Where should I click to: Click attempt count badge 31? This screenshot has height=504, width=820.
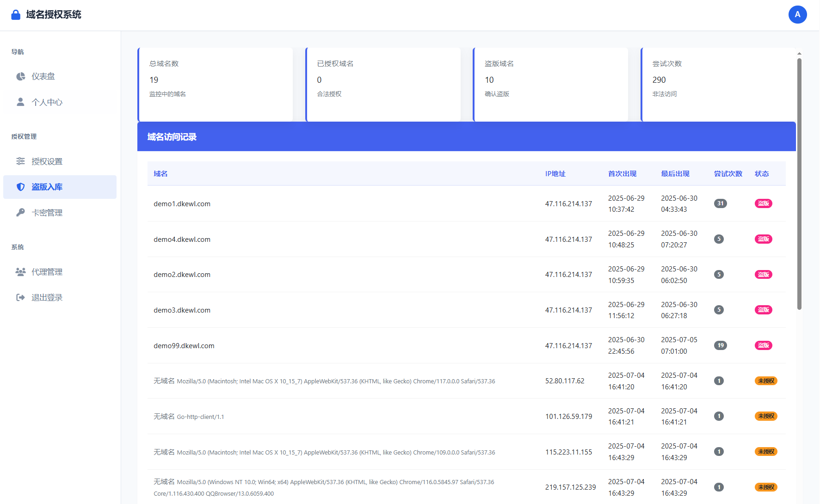pyautogui.click(x=720, y=203)
